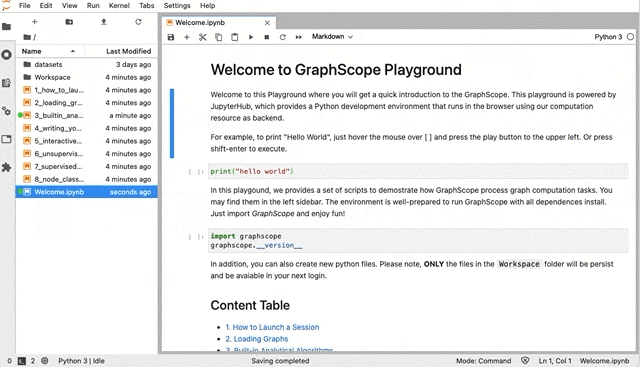Viewport: 640px width, 367px height.
Task: Open the Edit menu
Action: [46, 6]
